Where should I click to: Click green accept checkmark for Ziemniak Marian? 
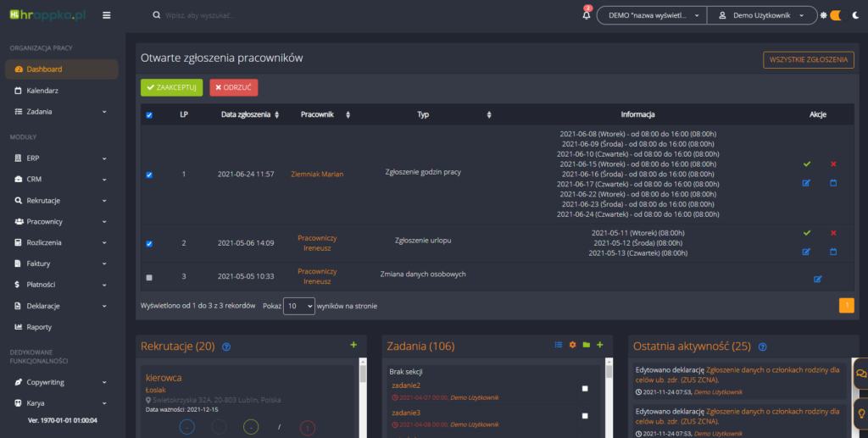807,164
